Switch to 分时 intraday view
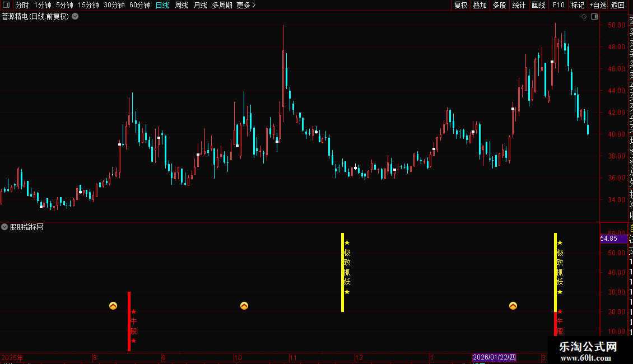This screenshot has height=364, width=633. pos(22,5)
